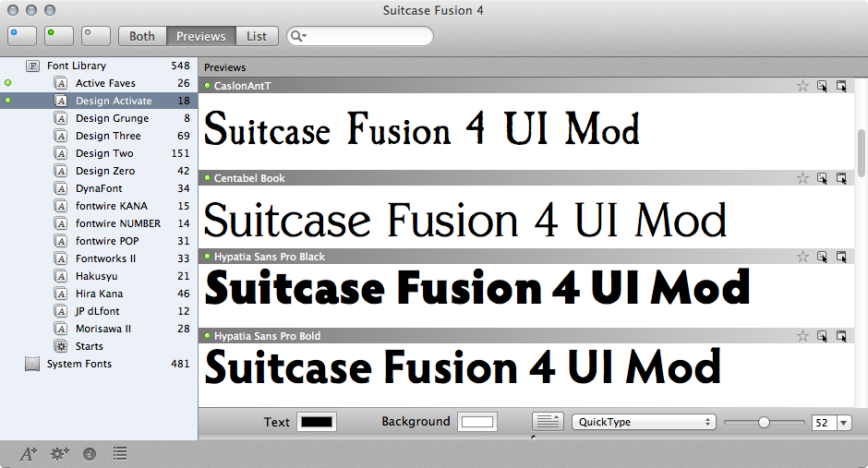Screen dimensions: 868x468
Task: Click the new smart set gear icon
Action: tap(59, 454)
